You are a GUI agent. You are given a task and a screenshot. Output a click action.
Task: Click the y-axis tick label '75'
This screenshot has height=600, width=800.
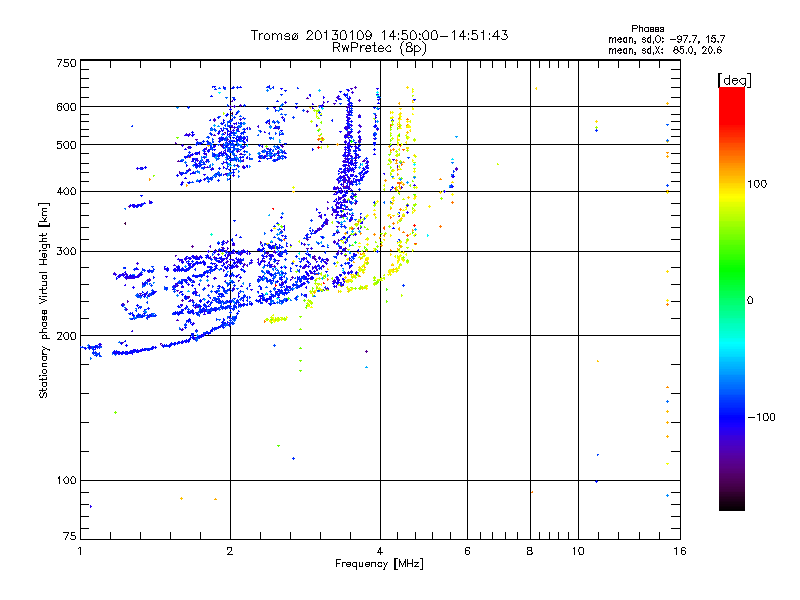point(70,536)
